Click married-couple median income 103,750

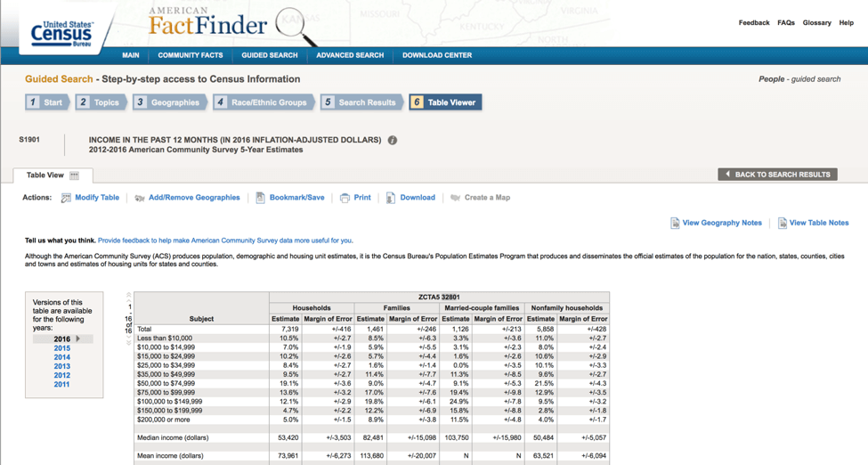(x=456, y=438)
